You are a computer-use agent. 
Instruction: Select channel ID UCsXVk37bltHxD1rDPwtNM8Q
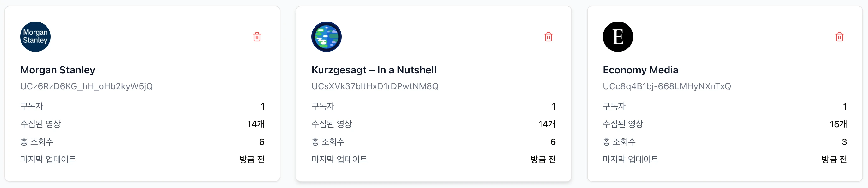(375, 86)
